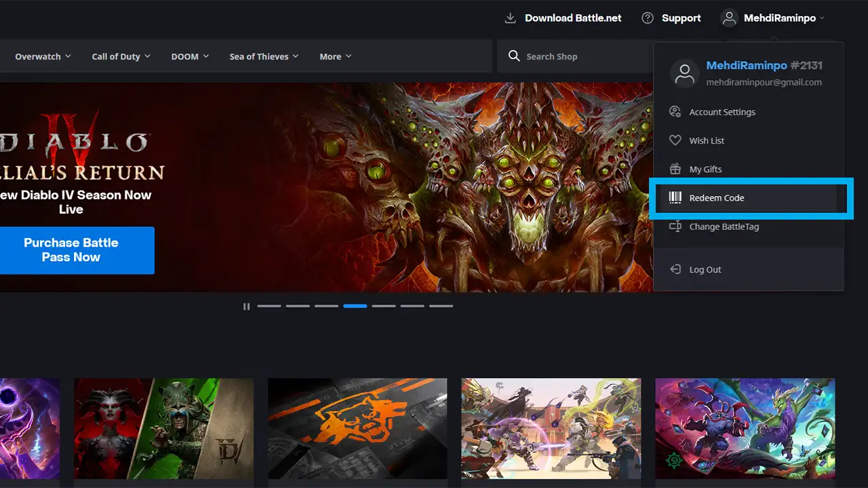Expand the Call of Duty menu

pyautogui.click(x=121, y=56)
